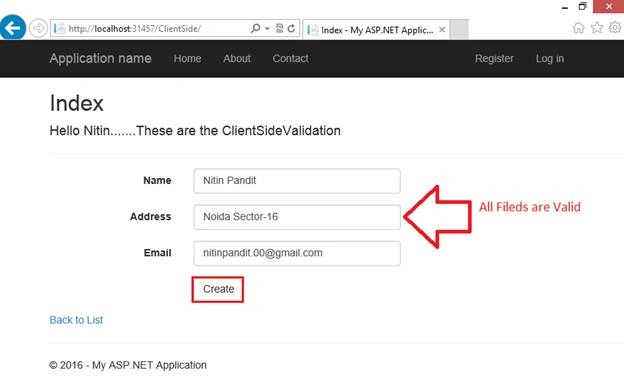
Task: Click the Refresh page icon
Action: (x=291, y=28)
